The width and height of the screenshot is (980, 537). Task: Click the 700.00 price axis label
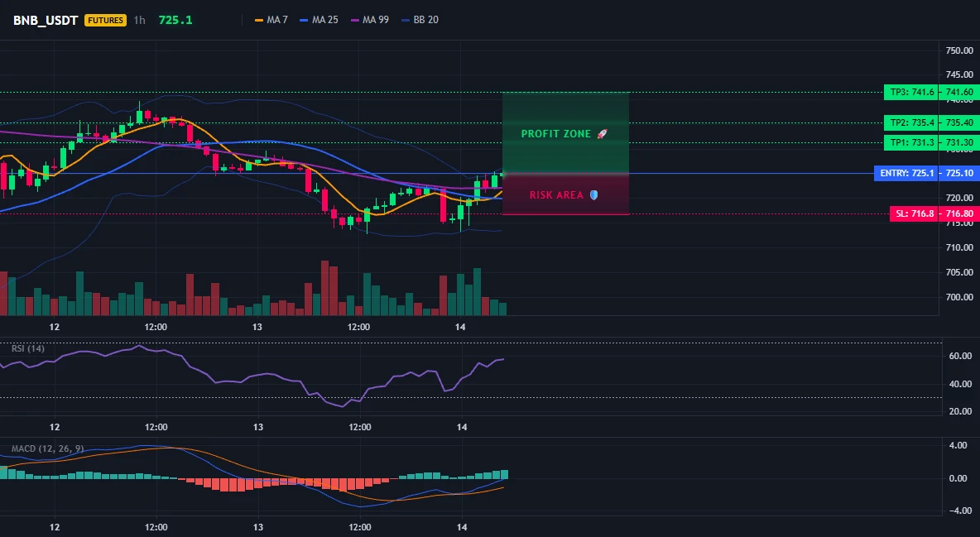point(959,297)
